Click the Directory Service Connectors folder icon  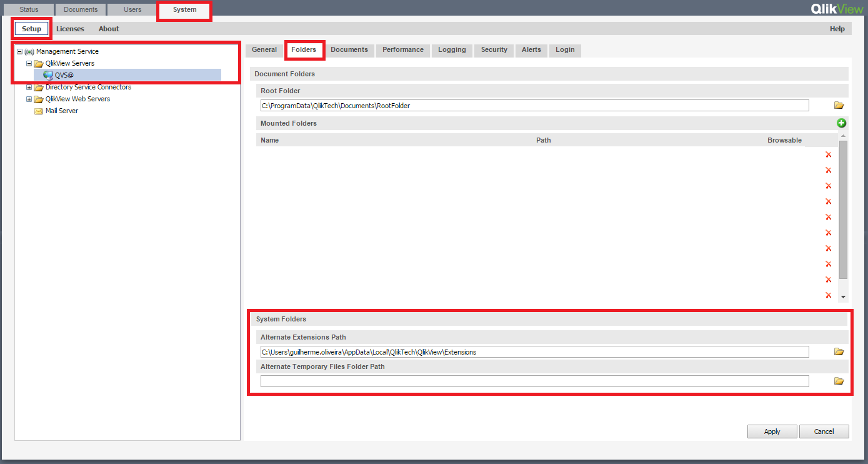tap(38, 88)
